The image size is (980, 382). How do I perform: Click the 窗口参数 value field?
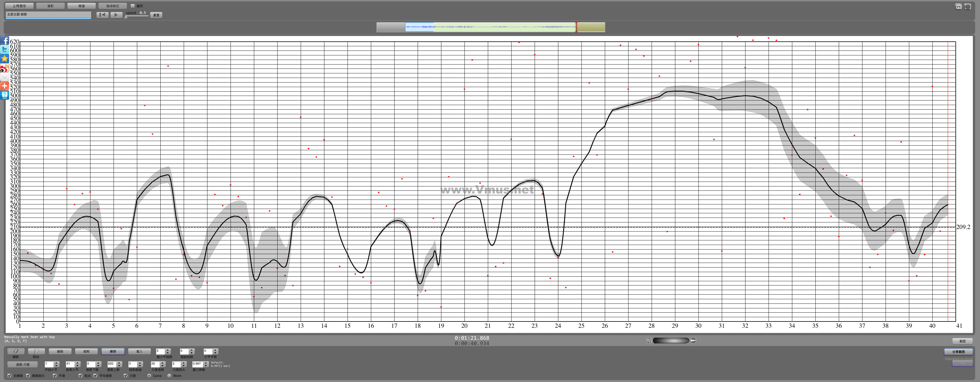(x=198, y=364)
